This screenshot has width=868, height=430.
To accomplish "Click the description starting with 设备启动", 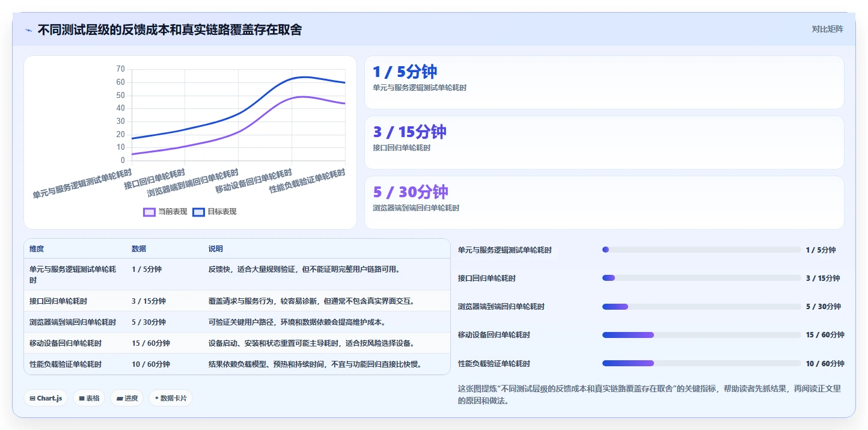I will (311, 343).
